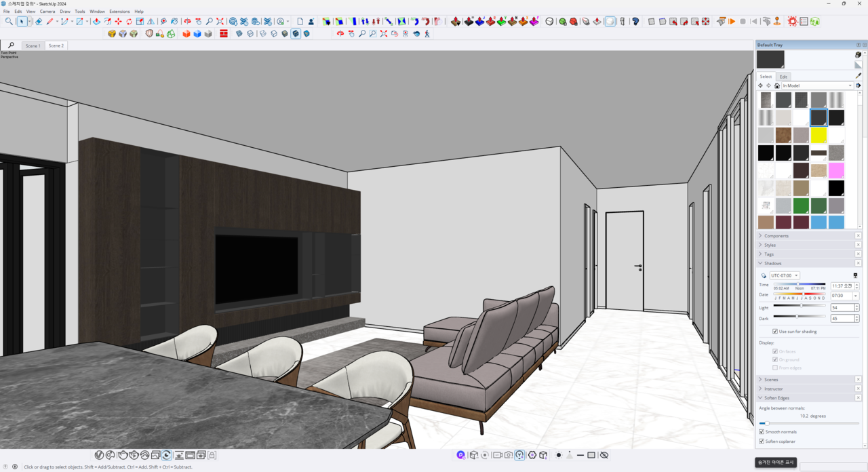868x472 pixels.
Task: Click the search icon left of Scene tabs
Action: (x=12, y=45)
